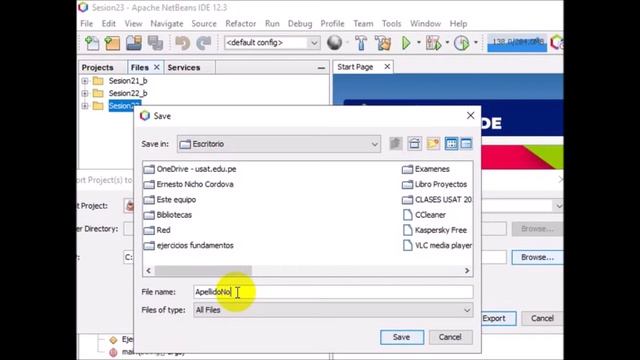Click the scrollbar right arrow in file list
The width and height of the screenshot is (640, 360).
click(x=467, y=271)
